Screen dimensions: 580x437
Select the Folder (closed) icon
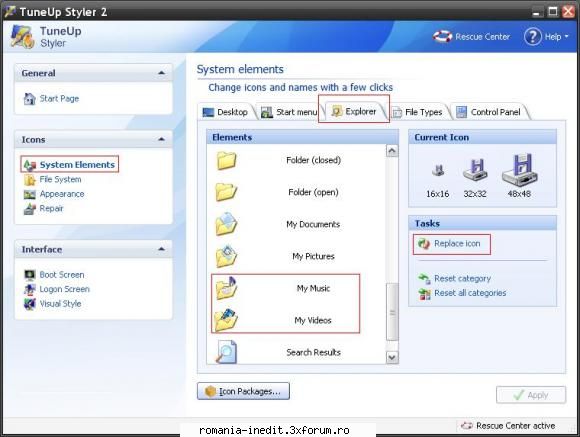(226, 161)
